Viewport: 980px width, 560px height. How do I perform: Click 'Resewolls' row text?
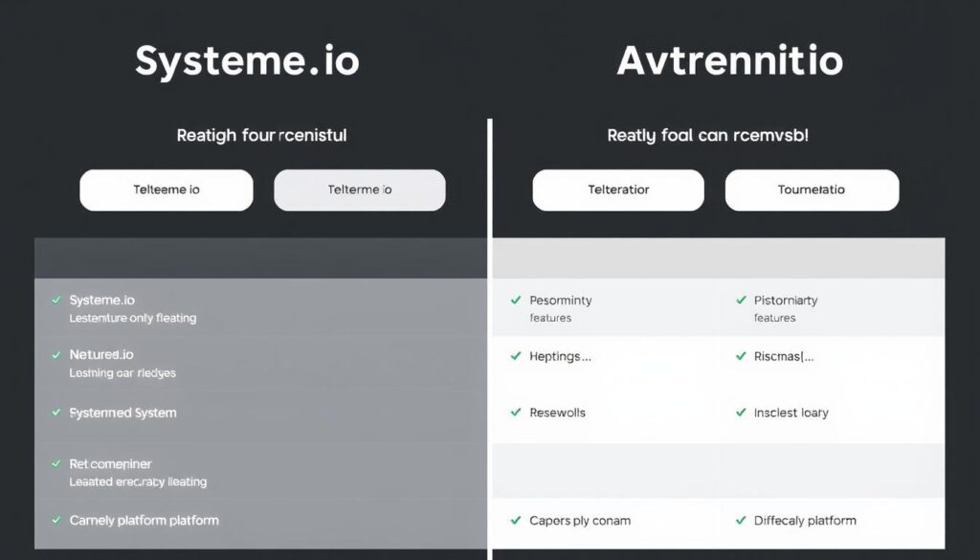click(x=558, y=414)
